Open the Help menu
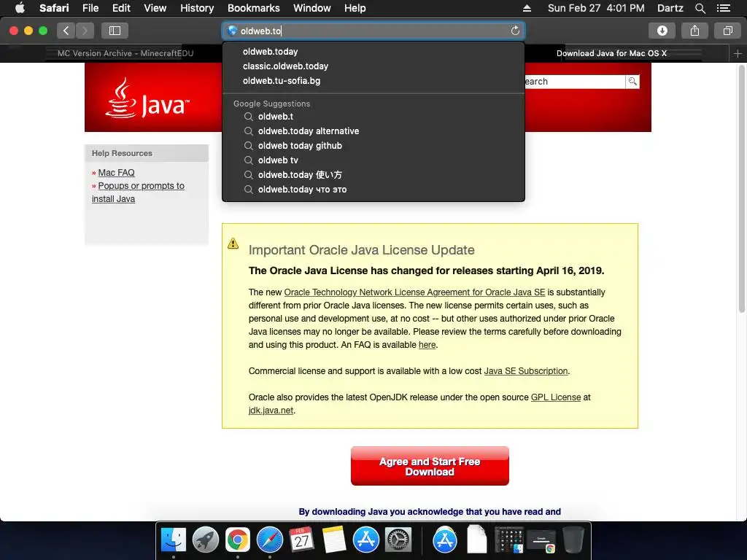Viewport: 747px width, 560px height. pyautogui.click(x=355, y=8)
